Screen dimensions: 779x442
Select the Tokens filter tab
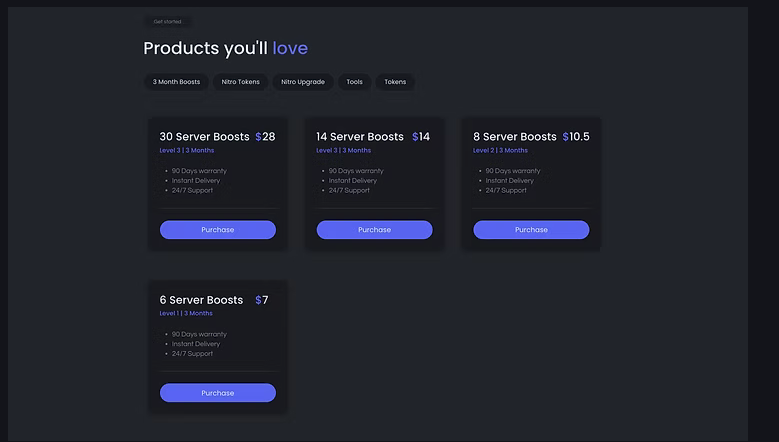coord(395,82)
